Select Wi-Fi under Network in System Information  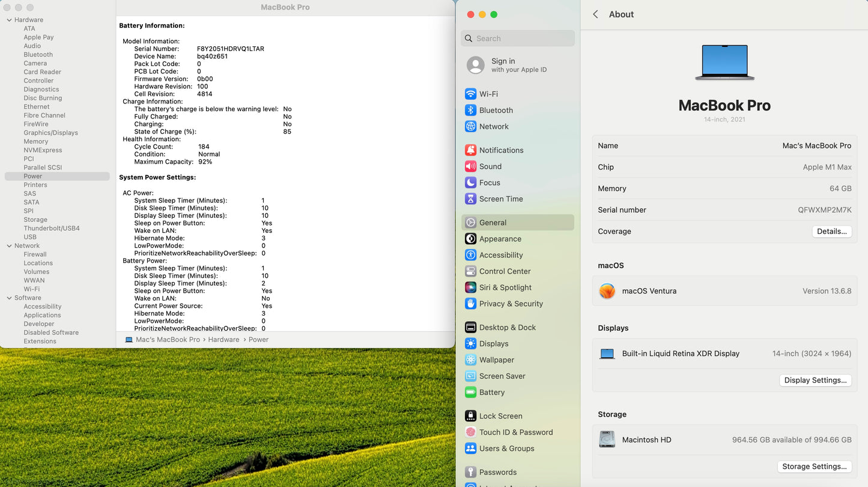pos(32,289)
